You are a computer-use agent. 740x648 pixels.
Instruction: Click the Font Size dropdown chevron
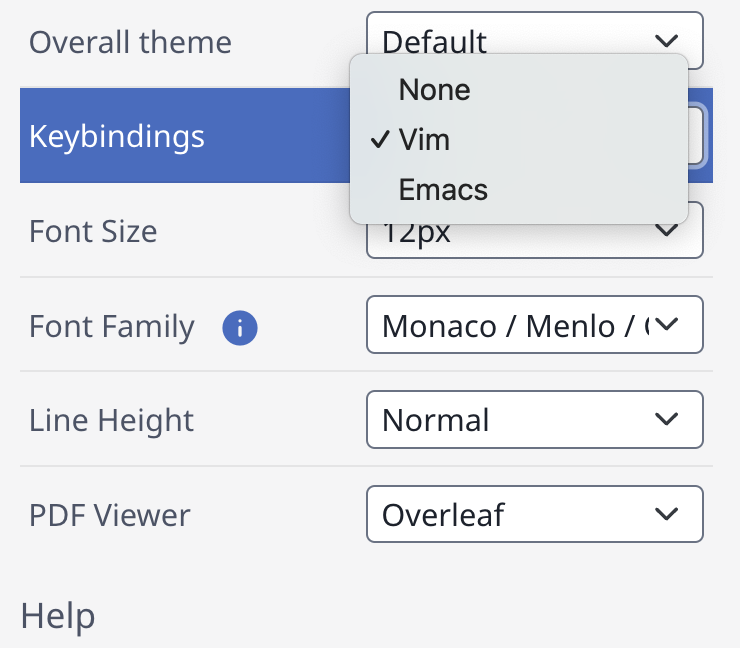pos(666,231)
